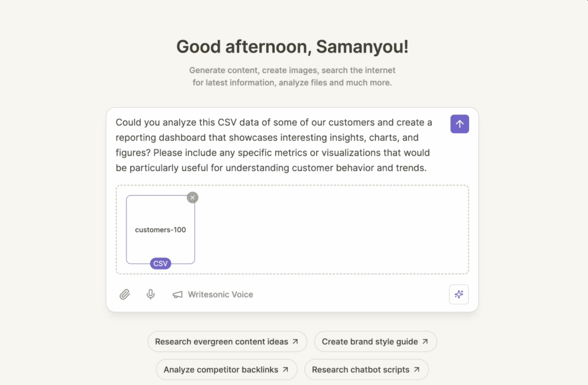The image size is (588, 385).
Task: Click the Good afternoon, Samanyou! heading
Action: coord(292,47)
